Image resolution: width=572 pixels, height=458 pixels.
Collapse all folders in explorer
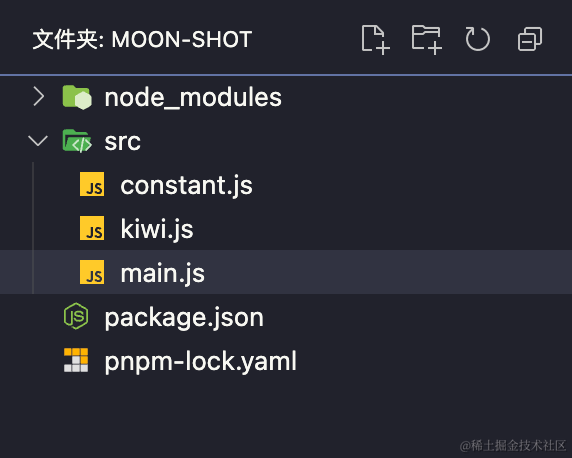click(x=530, y=39)
